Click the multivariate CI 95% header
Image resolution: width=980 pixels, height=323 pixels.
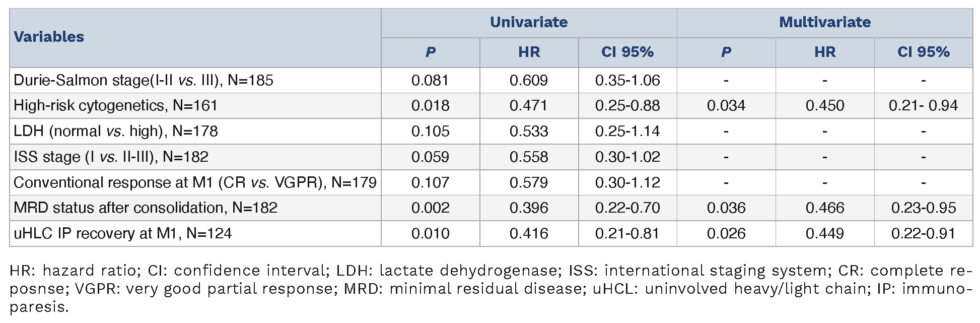(923, 52)
